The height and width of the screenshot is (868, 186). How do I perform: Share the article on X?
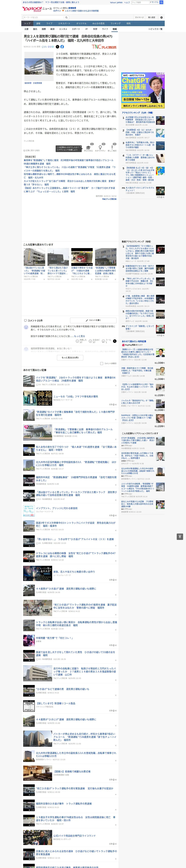point(57,47)
